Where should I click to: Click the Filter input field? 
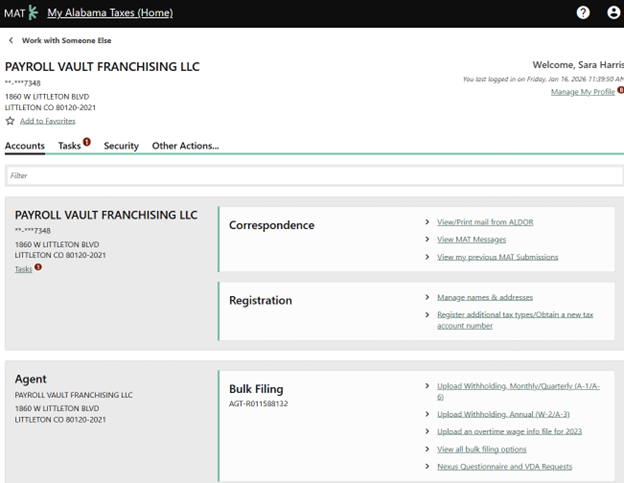click(314, 175)
